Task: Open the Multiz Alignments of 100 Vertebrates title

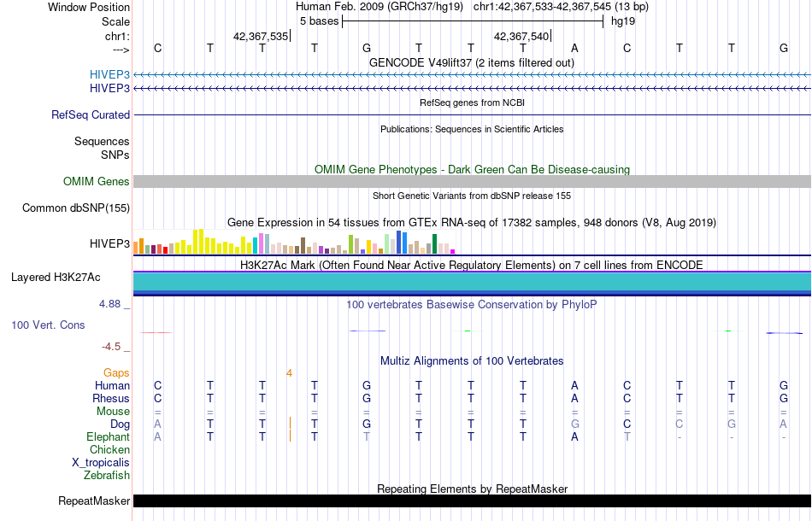Action: 472,360
